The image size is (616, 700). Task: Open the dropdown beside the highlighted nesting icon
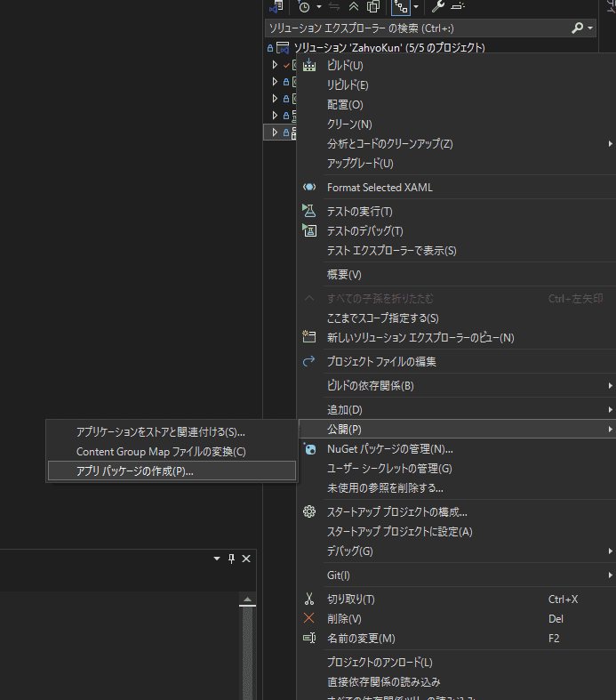[416, 7]
